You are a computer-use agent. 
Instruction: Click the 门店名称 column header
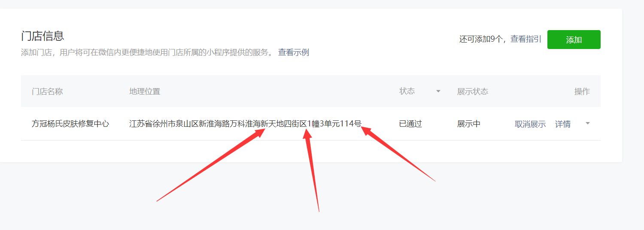pos(47,91)
